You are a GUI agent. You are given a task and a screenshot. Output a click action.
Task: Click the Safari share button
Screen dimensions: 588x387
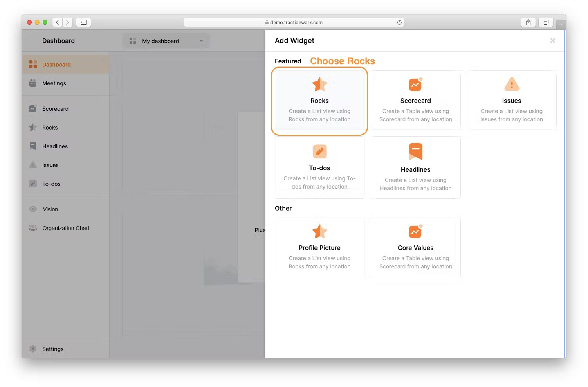pos(528,22)
